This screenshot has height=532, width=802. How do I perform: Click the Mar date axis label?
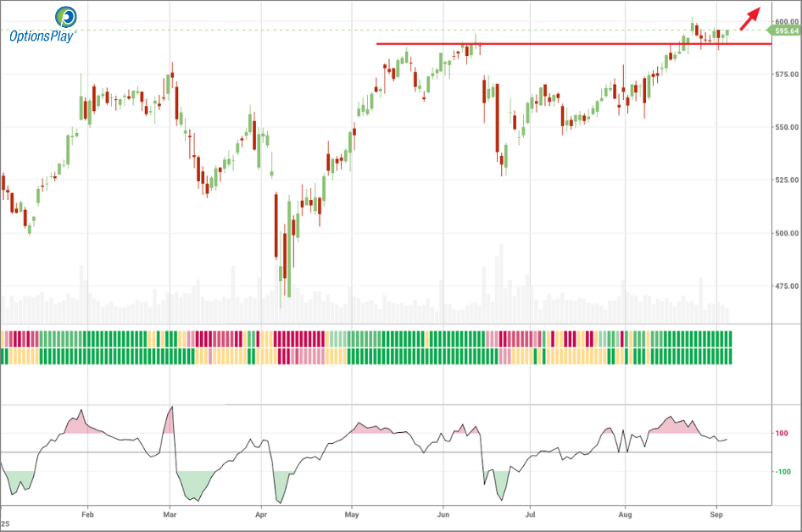pyautogui.click(x=170, y=514)
